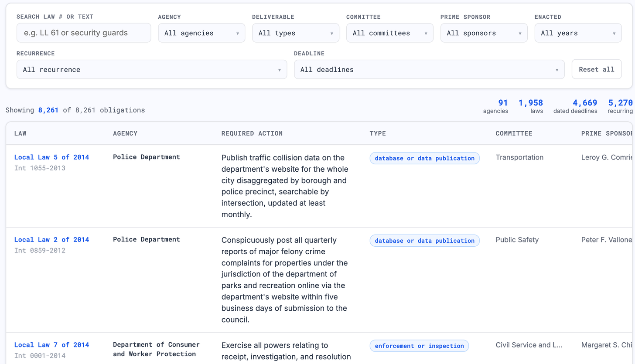Click the Public Safety committee cell
This screenshot has width=635, height=364.
pyautogui.click(x=517, y=240)
